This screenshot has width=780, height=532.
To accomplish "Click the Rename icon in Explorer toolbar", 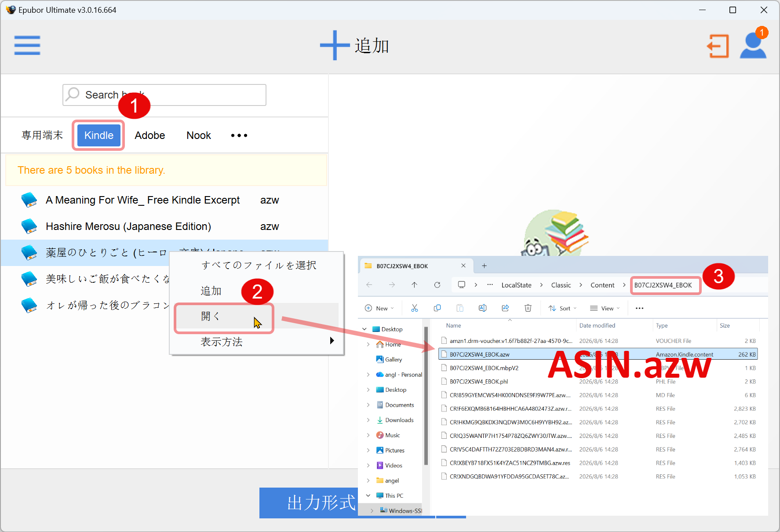I will 482,308.
